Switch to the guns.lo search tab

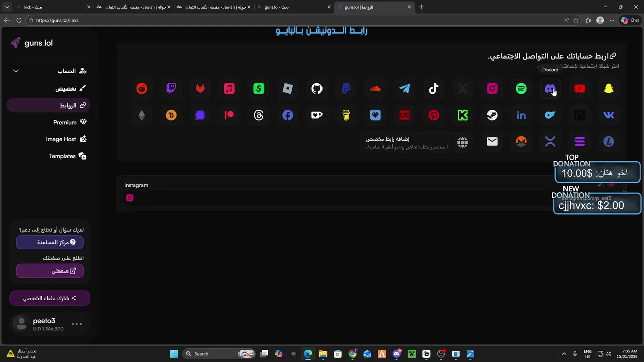(293, 7)
